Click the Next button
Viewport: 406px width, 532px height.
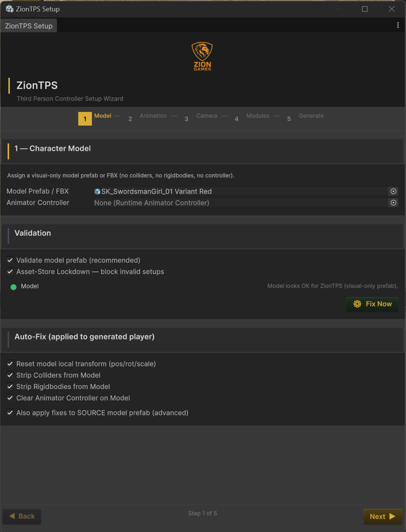383,516
